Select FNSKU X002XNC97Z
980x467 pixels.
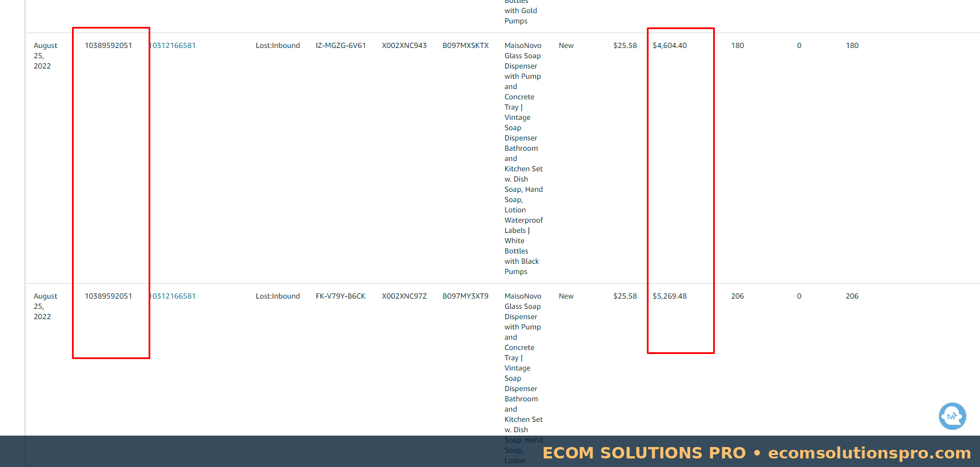[405, 296]
